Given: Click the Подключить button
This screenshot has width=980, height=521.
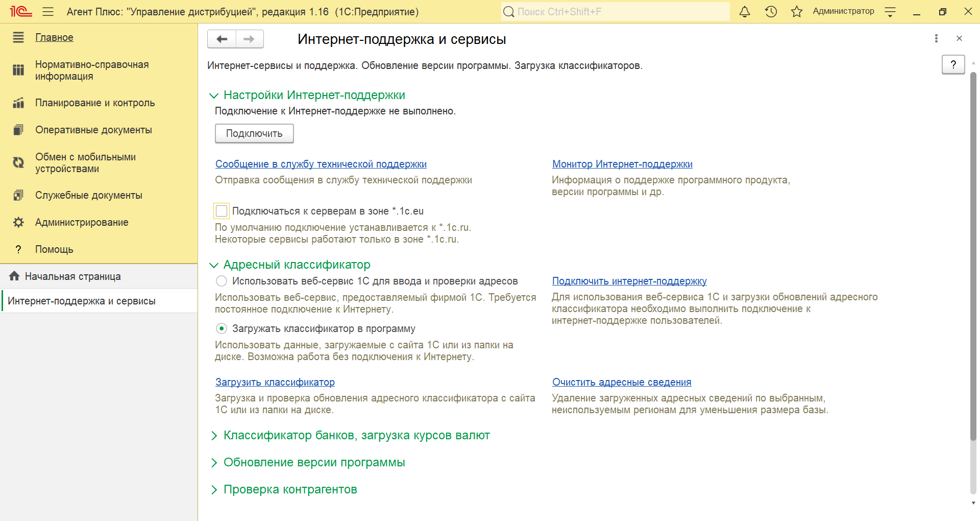Looking at the screenshot, I should point(254,133).
